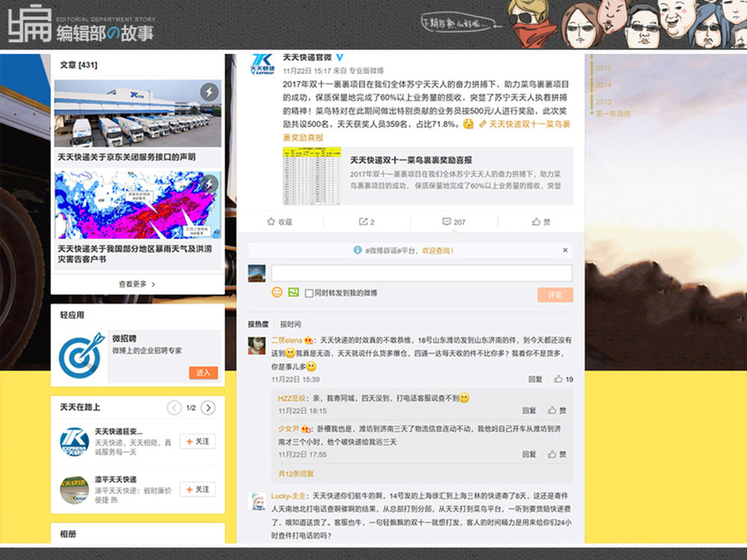Click the 漳平天天快递 avatar
The width and height of the screenshot is (747, 560).
pyautogui.click(x=74, y=490)
